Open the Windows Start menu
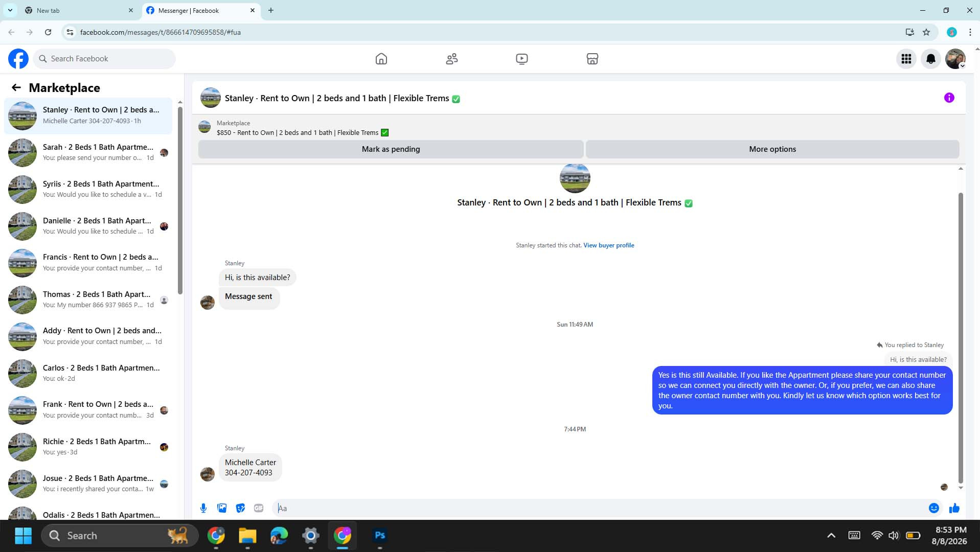This screenshot has height=552, width=980. pos(23,536)
